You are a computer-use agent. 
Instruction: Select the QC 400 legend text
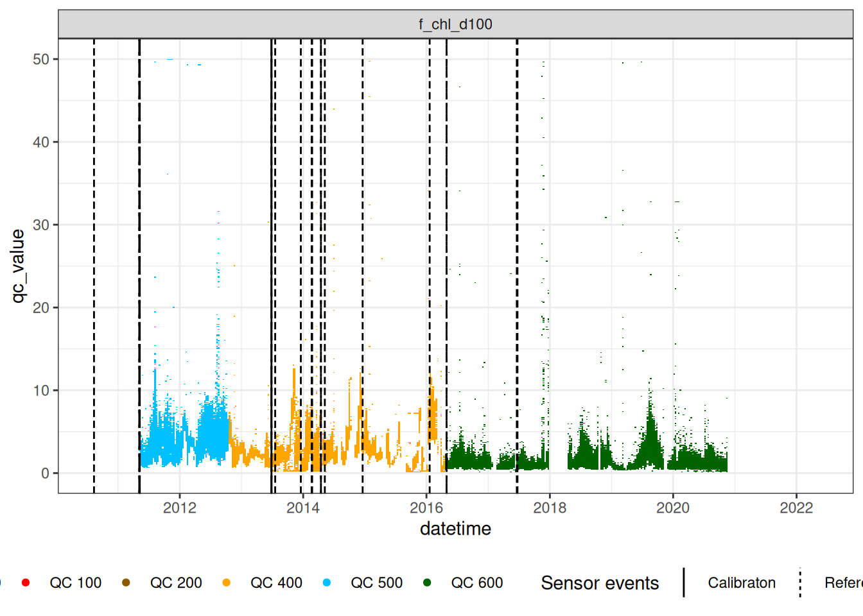coord(276,583)
